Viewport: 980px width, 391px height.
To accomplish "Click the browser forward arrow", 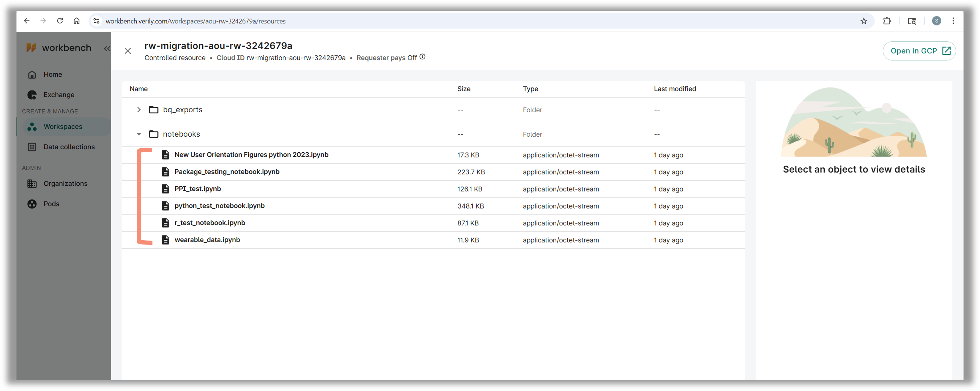I will 43,21.
